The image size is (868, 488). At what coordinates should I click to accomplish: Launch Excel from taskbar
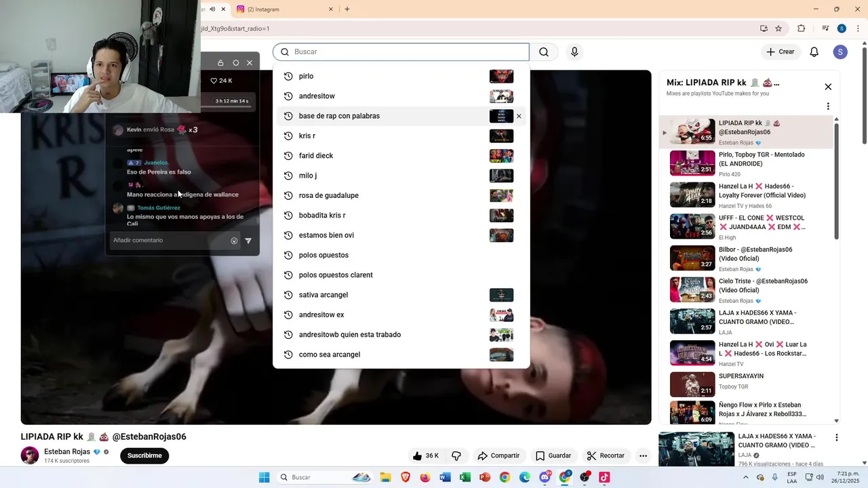point(465,477)
